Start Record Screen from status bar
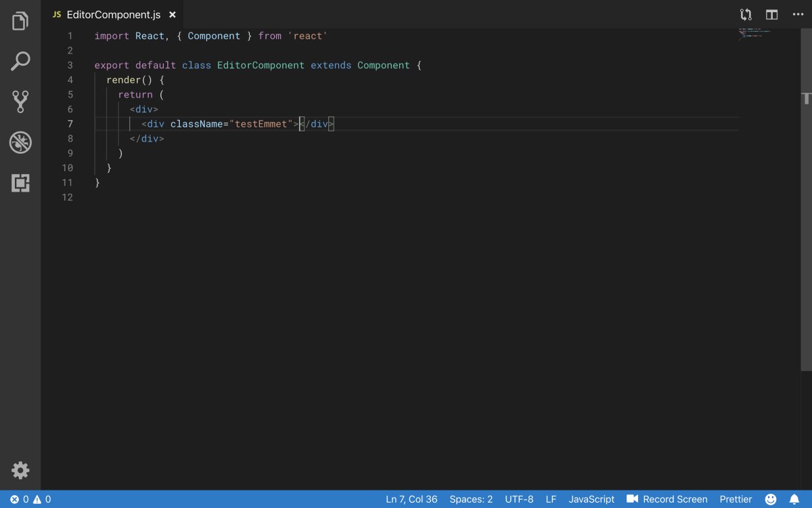 (x=667, y=499)
